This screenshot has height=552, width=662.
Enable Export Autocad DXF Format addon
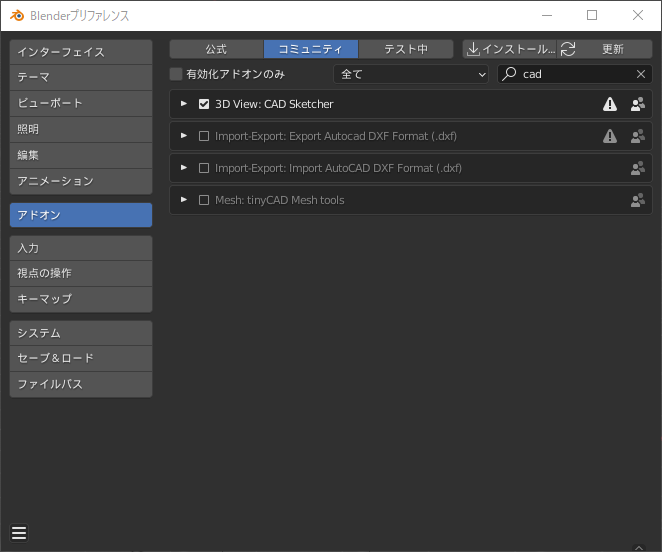tap(204, 136)
